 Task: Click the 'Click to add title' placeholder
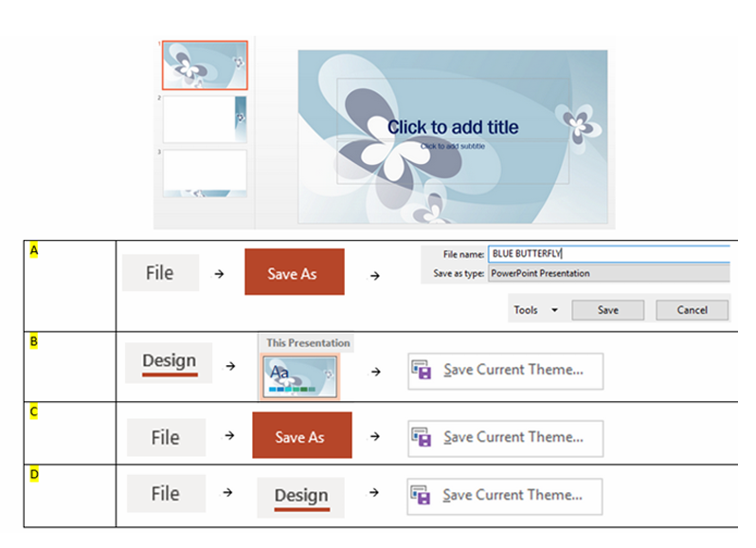(453, 127)
